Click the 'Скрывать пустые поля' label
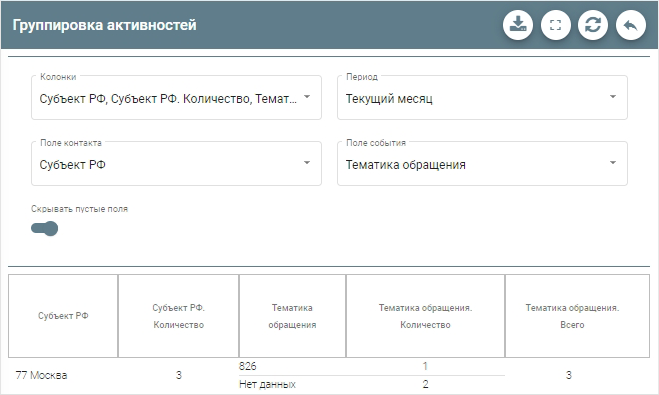 click(x=79, y=209)
